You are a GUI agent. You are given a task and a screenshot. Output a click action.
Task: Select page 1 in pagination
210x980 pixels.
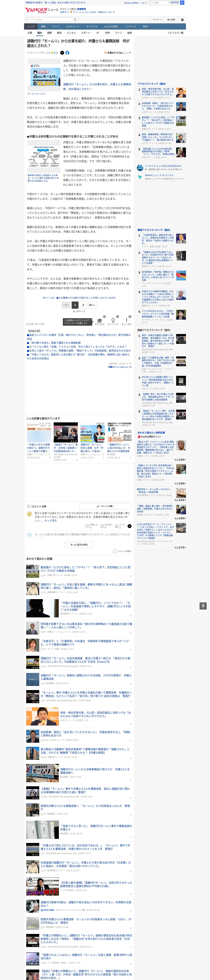coord(75,305)
